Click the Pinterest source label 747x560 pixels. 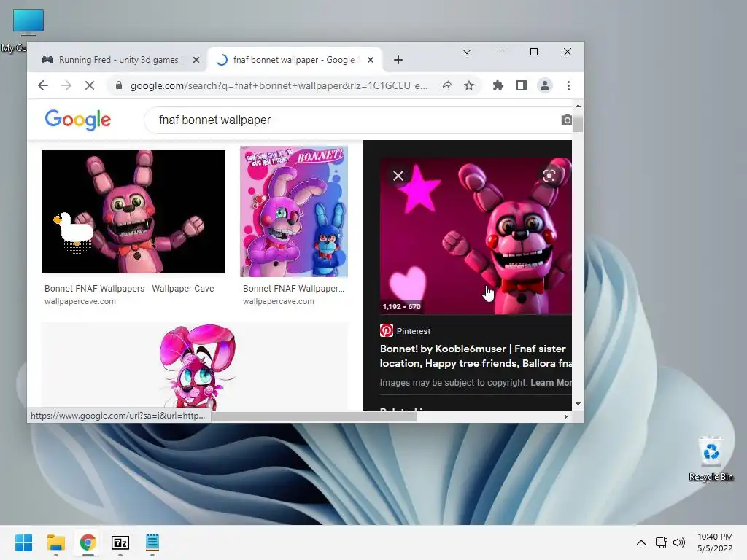tap(414, 331)
